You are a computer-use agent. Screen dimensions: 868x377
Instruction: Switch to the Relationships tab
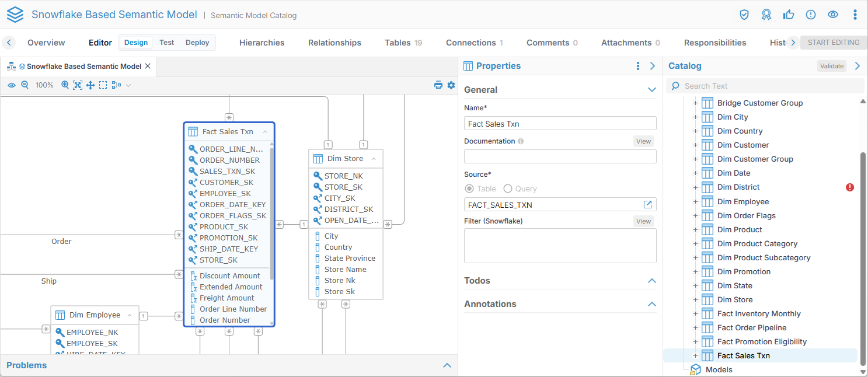coord(334,43)
